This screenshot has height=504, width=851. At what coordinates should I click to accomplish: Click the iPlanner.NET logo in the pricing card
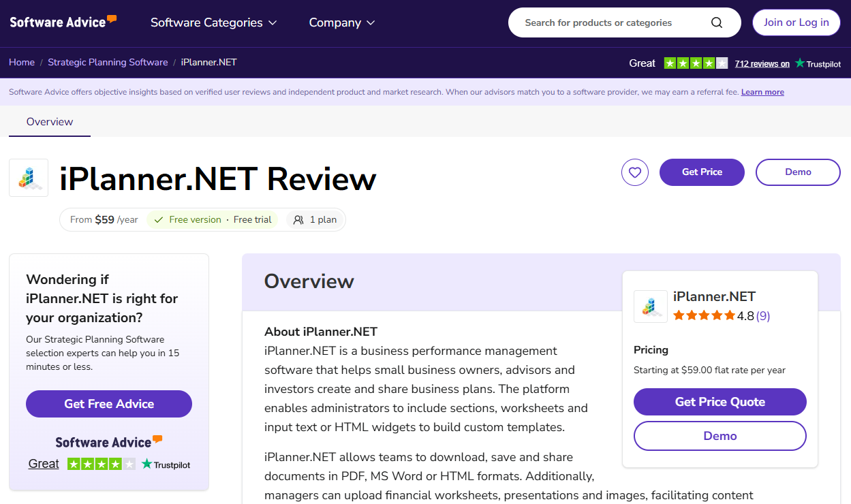coord(651,306)
